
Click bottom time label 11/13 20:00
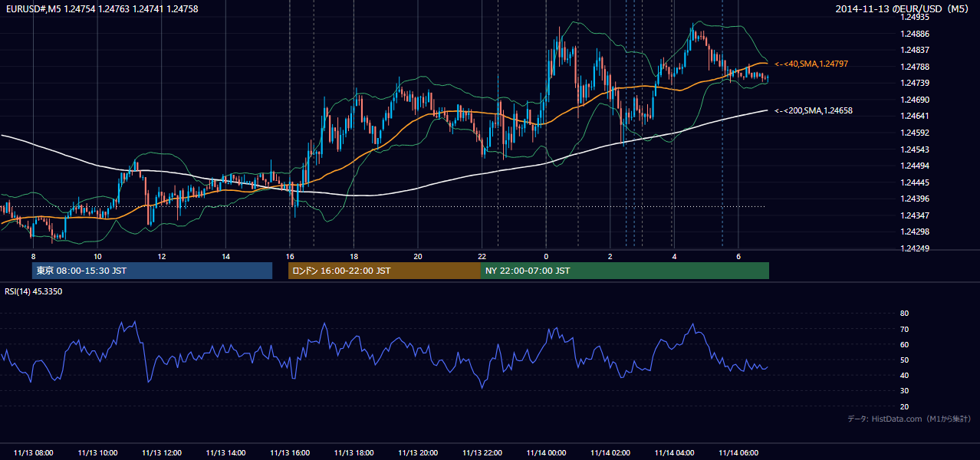418,453
